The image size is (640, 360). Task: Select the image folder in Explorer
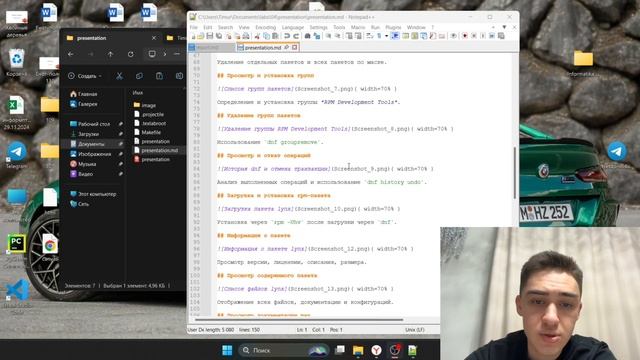[x=149, y=105]
